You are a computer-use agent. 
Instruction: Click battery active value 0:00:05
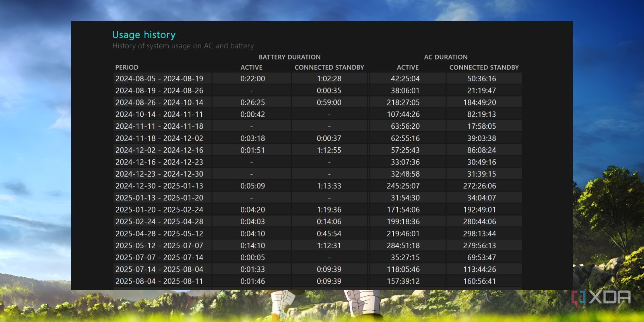[253, 257]
